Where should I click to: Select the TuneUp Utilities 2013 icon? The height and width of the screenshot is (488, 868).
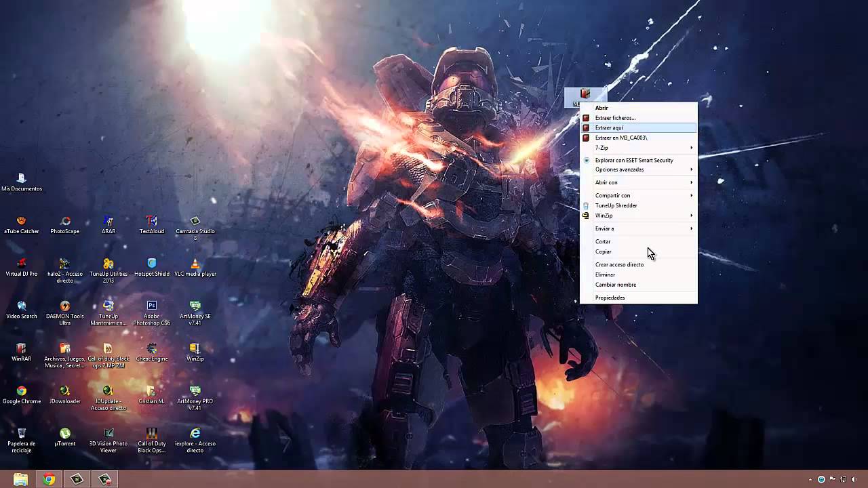tap(108, 270)
